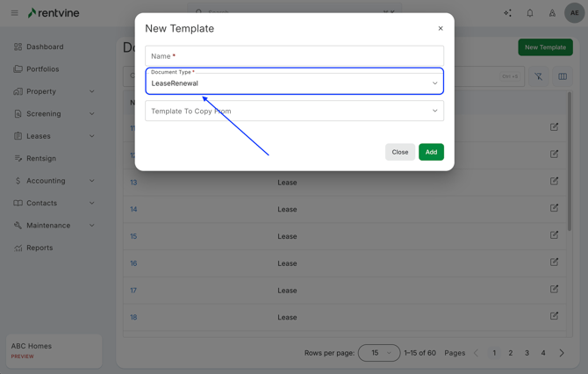The height and width of the screenshot is (374, 588).
Task: Click edit icon for row 16
Action: (554, 262)
